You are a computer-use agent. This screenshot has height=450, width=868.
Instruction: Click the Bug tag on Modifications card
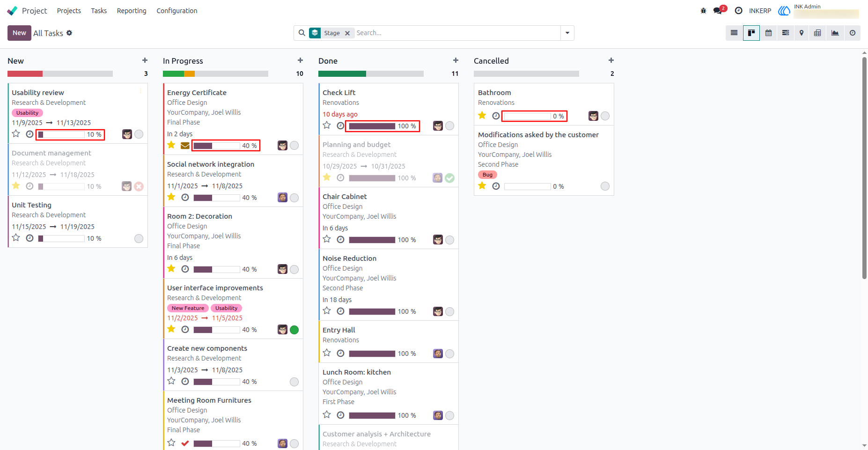tap(487, 175)
